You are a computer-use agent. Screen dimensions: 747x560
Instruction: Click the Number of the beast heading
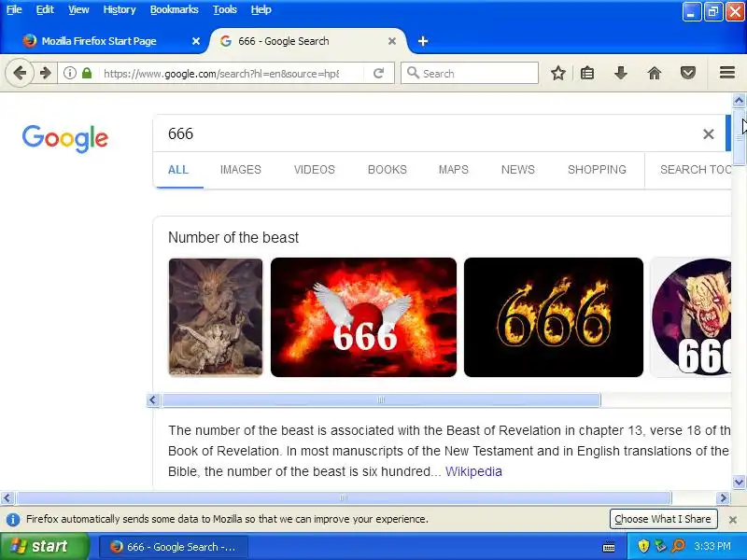(233, 238)
